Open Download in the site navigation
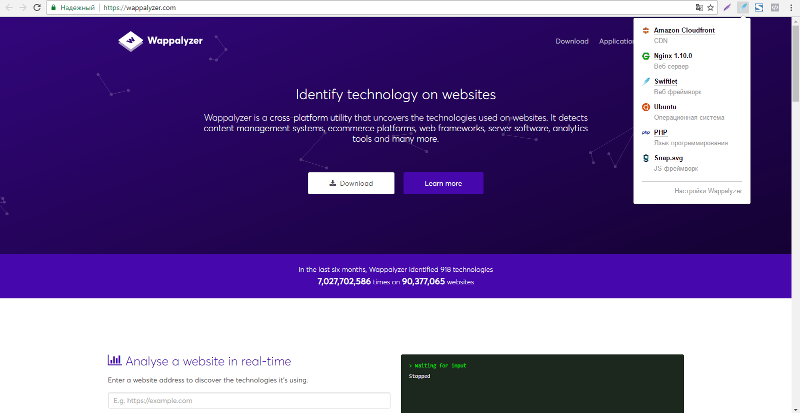Screen dimensions: 800x413 point(572,41)
